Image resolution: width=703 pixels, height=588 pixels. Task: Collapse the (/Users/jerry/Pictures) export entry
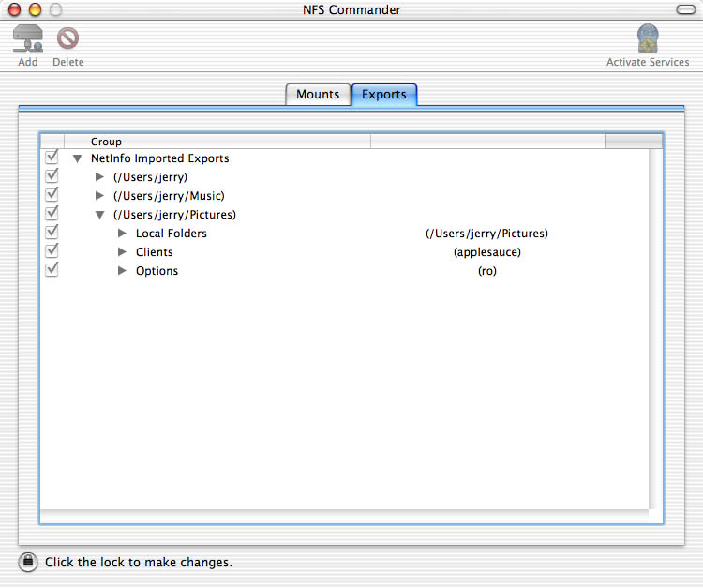click(100, 215)
